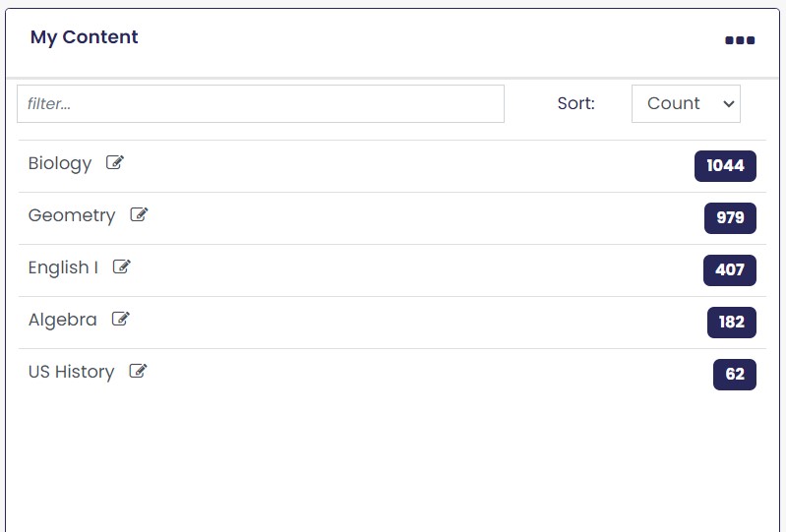Select the English I entry
The width and height of the screenshot is (786, 532).
[63, 267]
